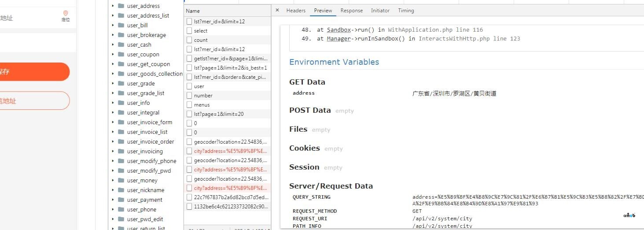
Task: Close the request details pane with ×
Action: coord(277,10)
